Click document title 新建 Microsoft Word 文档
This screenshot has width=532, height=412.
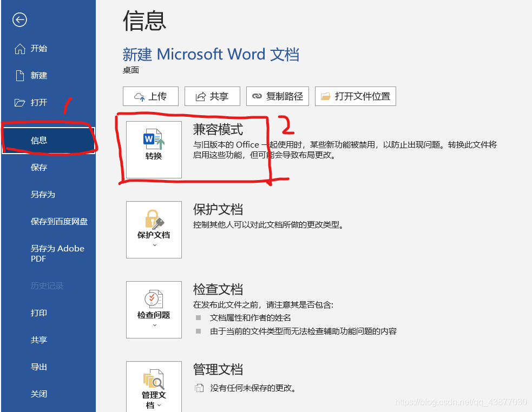click(211, 55)
